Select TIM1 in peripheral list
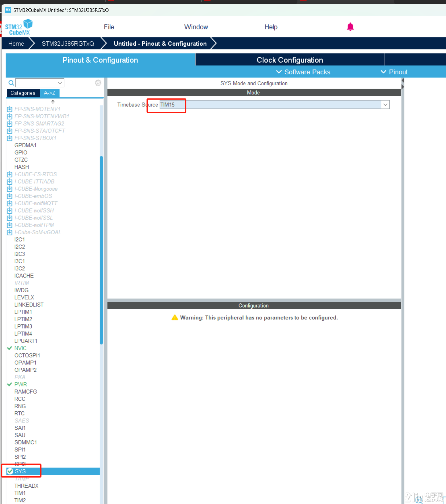Screen dimensions: 446x504 20,493
